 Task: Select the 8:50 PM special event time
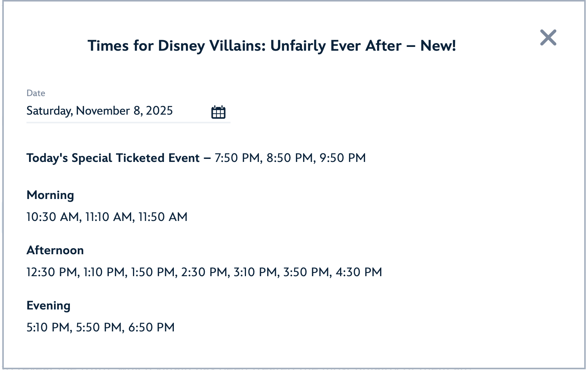(x=290, y=158)
